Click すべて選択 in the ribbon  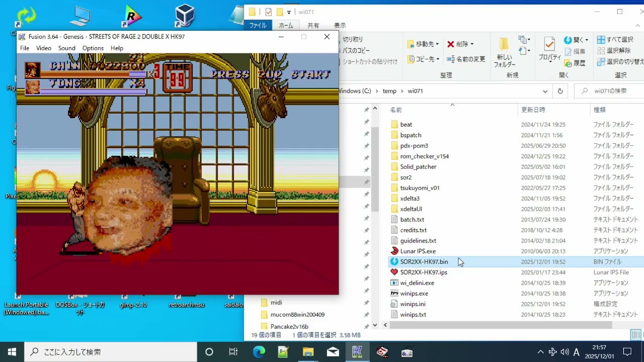point(615,40)
